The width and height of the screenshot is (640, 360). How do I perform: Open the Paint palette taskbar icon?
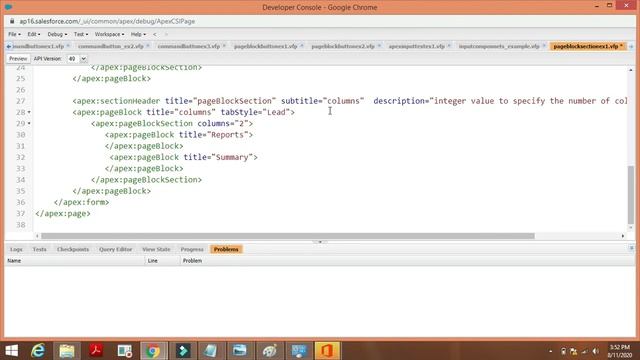[x=269, y=351]
